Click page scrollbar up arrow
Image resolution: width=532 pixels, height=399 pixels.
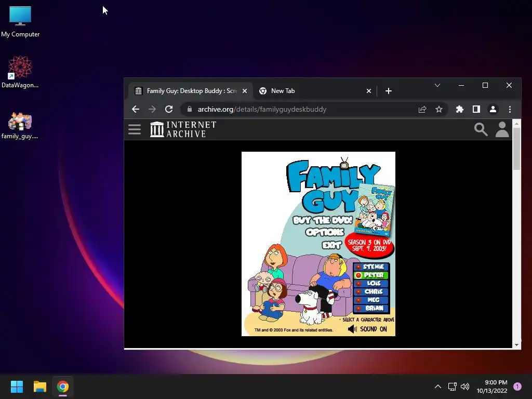pos(516,124)
